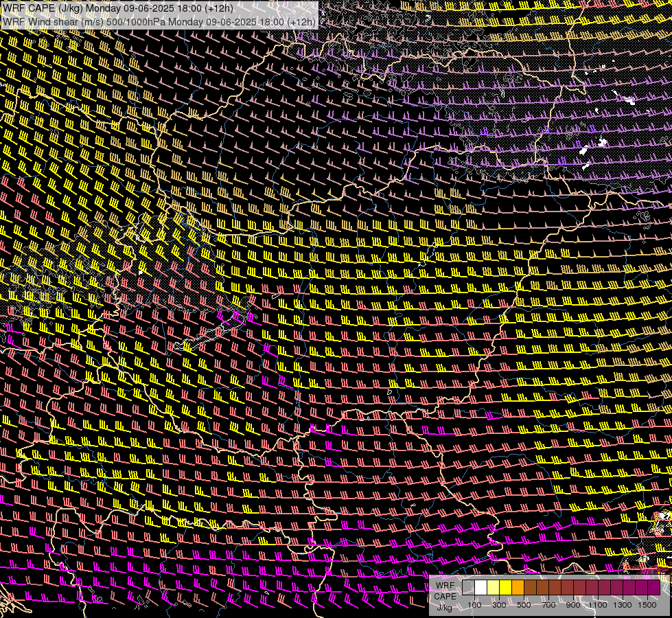
Task: Click the WRF Wind shear 500/1000hPa title line
Action: (x=159, y=21)
